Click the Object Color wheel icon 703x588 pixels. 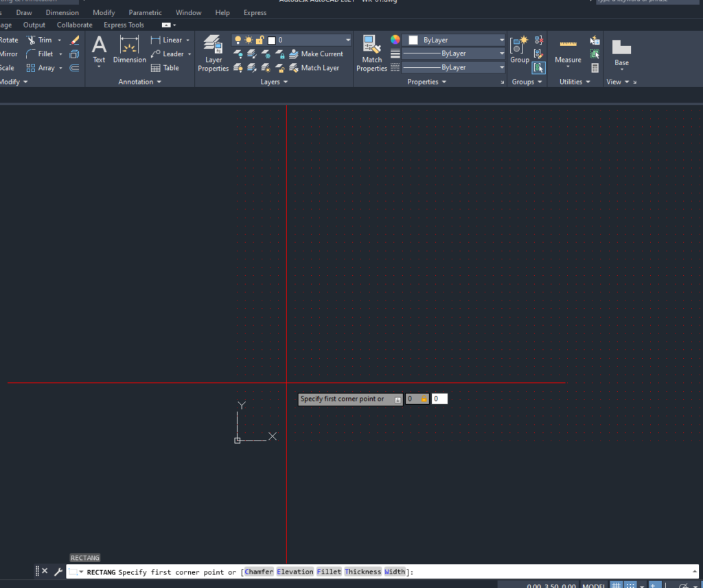395,39
